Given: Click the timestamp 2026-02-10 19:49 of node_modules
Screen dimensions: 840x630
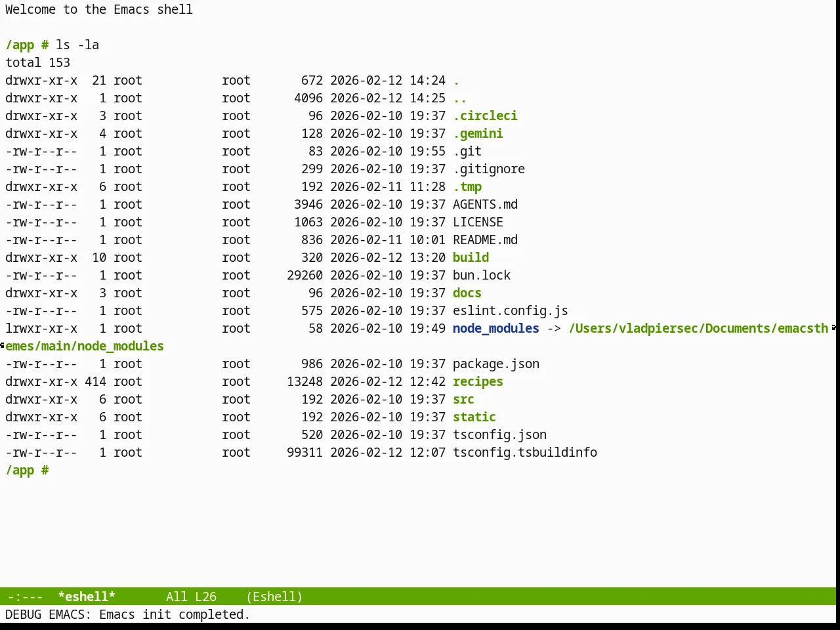Looking at the screenshot, I should tap(388, 329).
